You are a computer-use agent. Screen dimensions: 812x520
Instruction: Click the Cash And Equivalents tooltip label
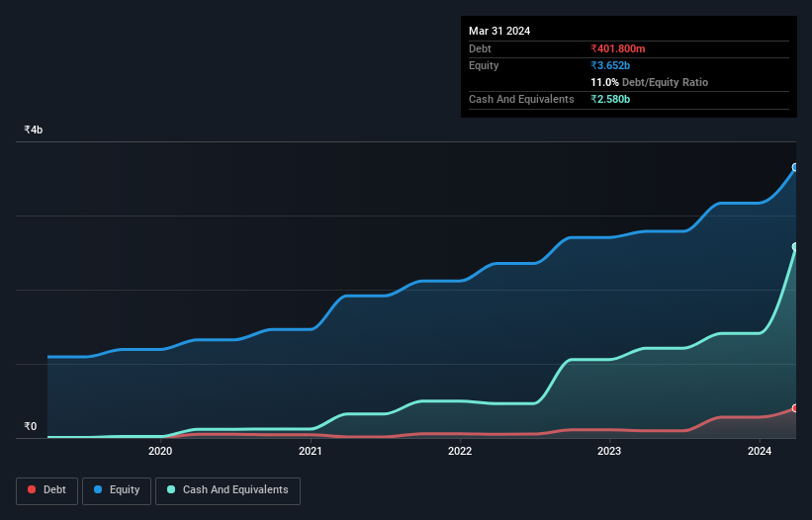521,99
